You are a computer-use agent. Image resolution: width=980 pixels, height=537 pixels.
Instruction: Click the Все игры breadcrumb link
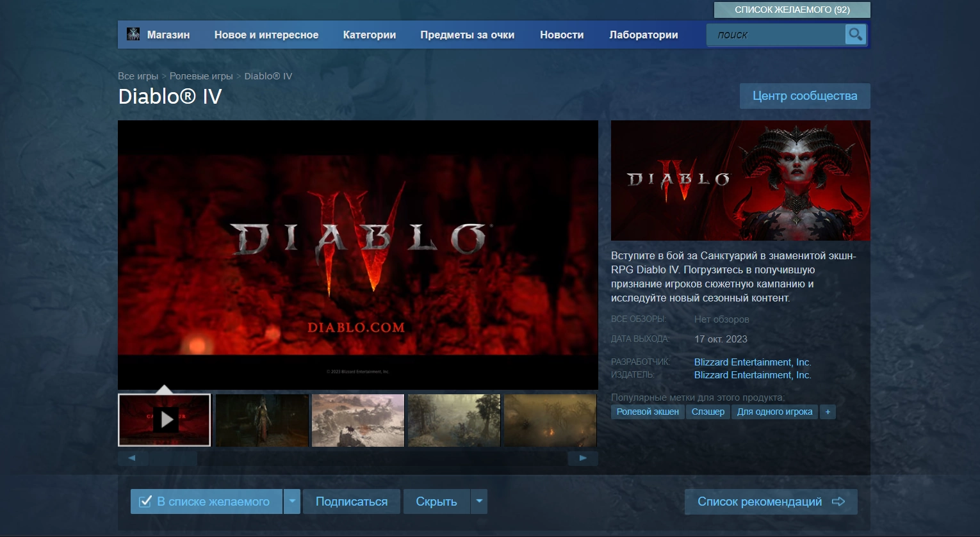click(138, 76)
